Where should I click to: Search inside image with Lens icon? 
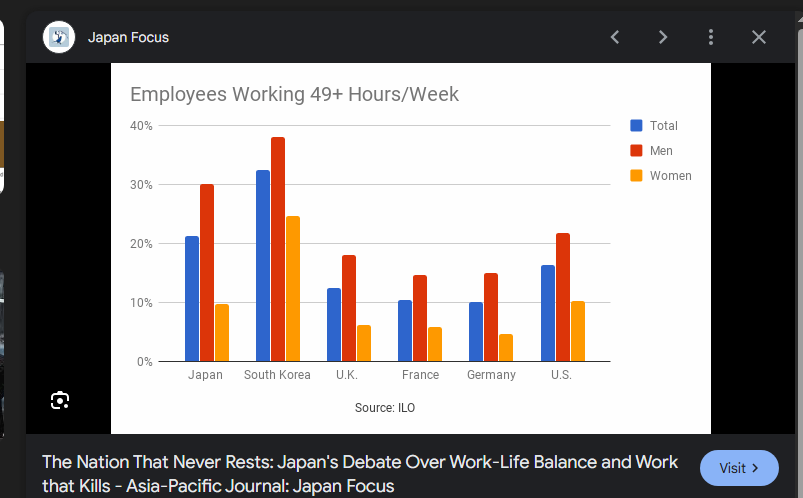pos(60,400)
